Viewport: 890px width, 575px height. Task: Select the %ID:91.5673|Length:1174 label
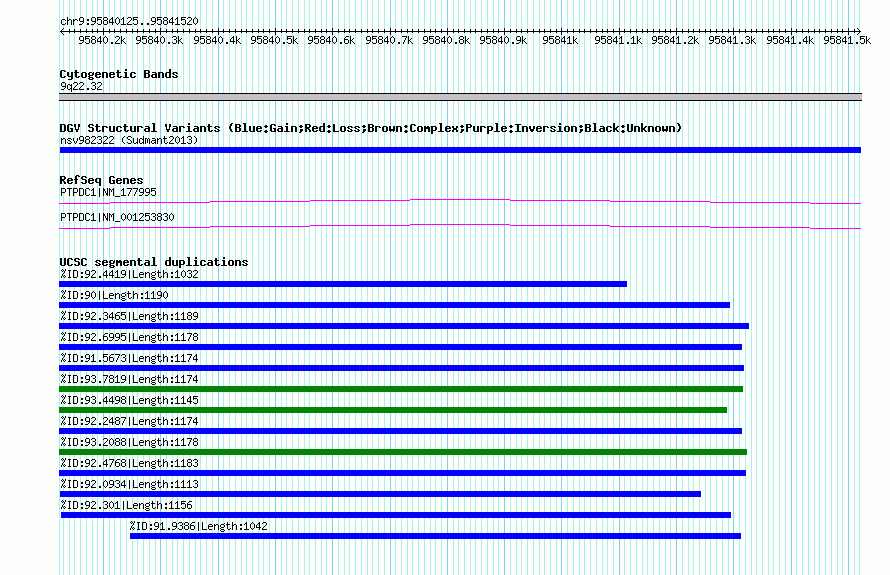(129, 358)
